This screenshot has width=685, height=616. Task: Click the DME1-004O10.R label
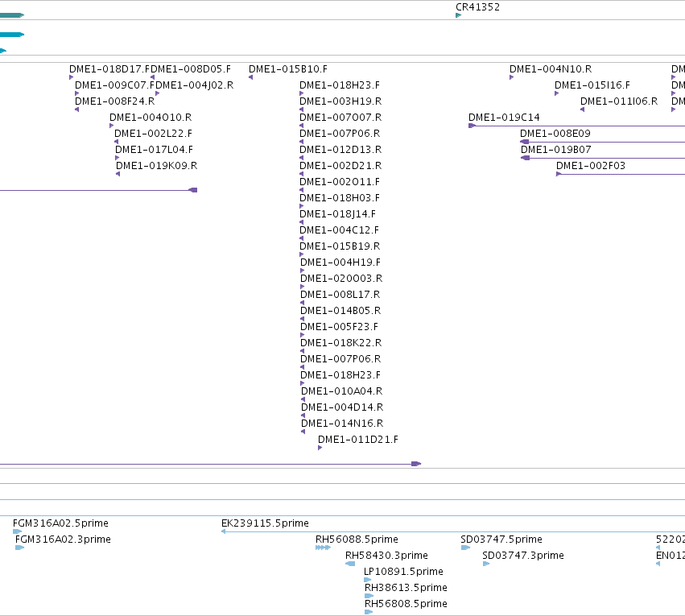(x=151, y=118)
